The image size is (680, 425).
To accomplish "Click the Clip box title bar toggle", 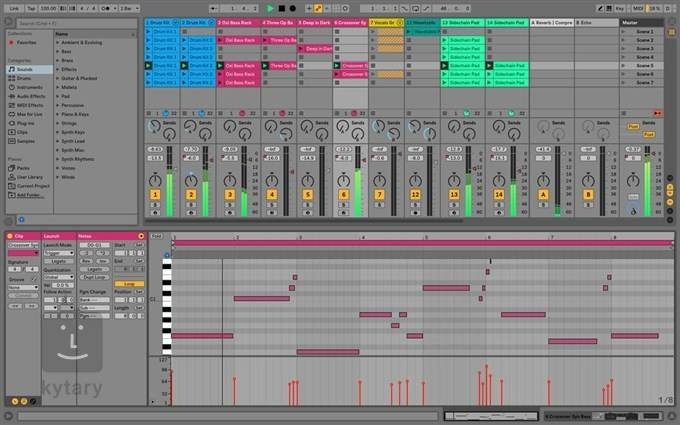I will click(x=10, y=236).
